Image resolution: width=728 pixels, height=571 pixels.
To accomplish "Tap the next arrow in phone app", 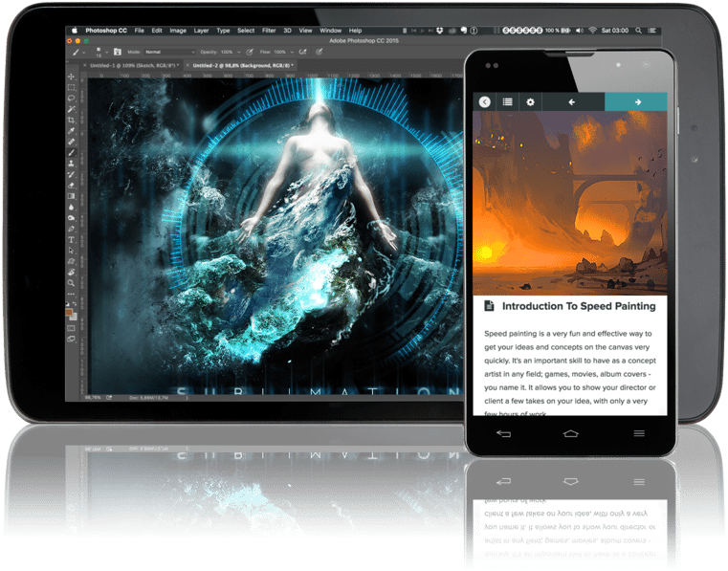I will pos(636,101).
